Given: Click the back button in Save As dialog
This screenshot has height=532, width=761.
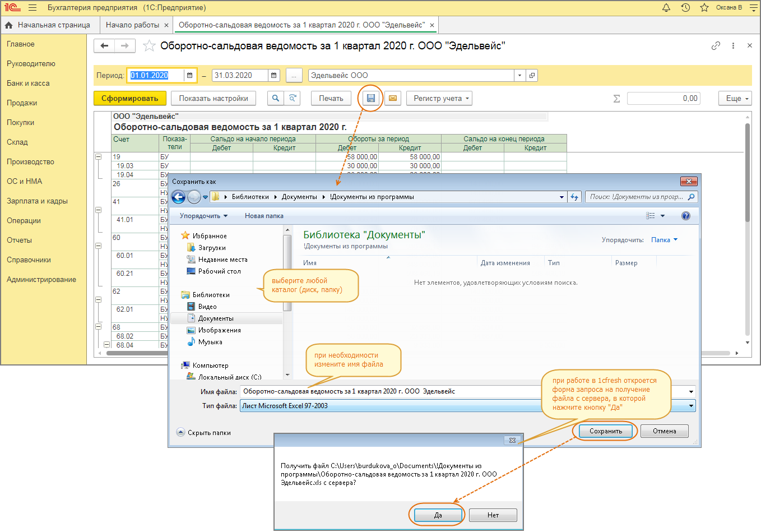Looking at the screenshot, I should [x=178, y=197].
